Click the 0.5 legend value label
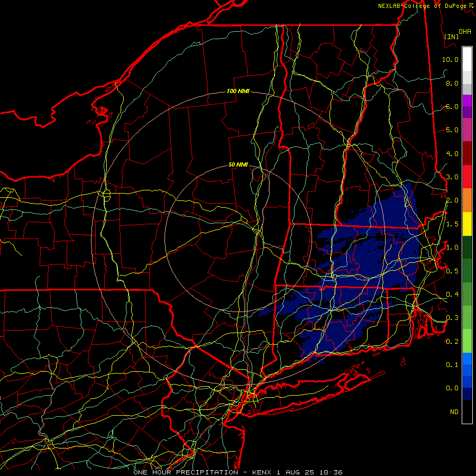 pos(452,271)
